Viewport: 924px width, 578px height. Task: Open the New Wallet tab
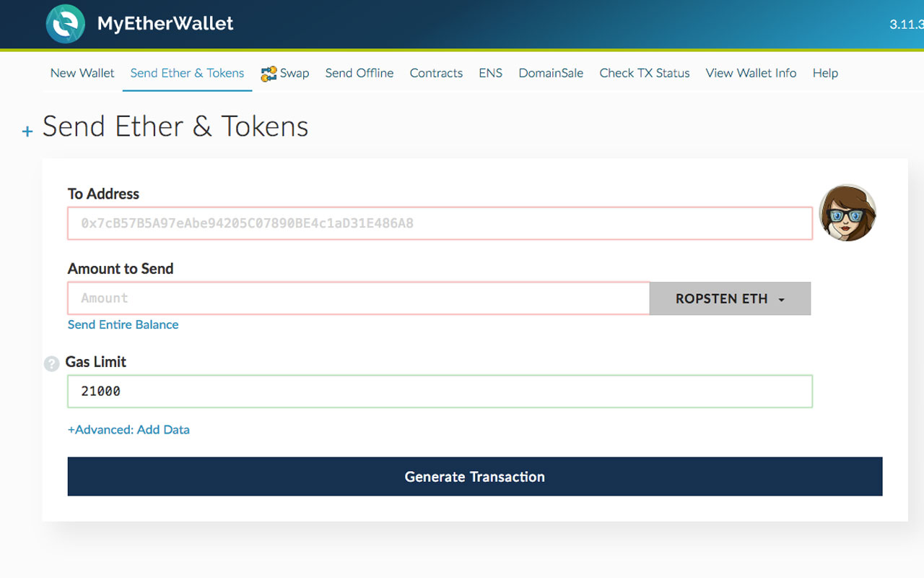[x=82, y=73]
